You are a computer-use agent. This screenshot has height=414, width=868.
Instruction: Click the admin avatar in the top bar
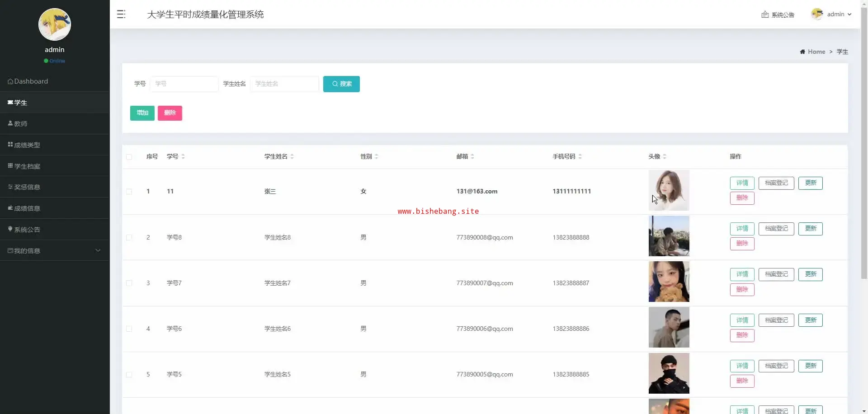coord(817,14)
